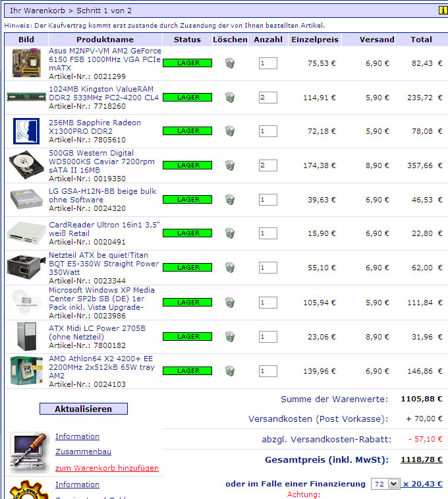Click quantity field for Sapphire Radeon
The image size is (448, 499).
pos(268,131)
